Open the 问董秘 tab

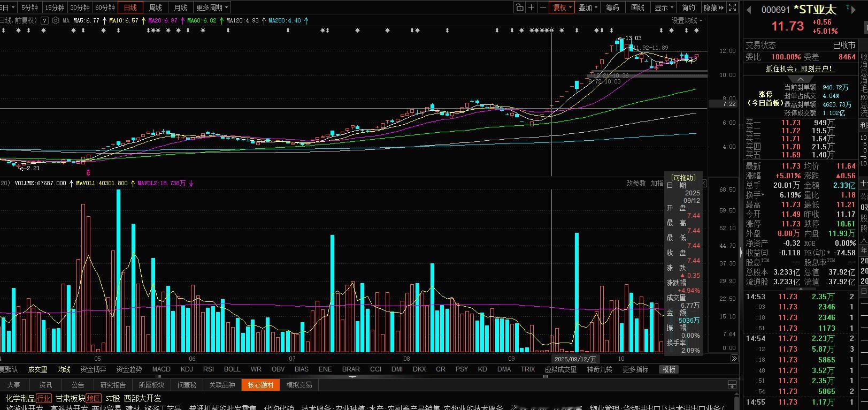pos(187,385)
